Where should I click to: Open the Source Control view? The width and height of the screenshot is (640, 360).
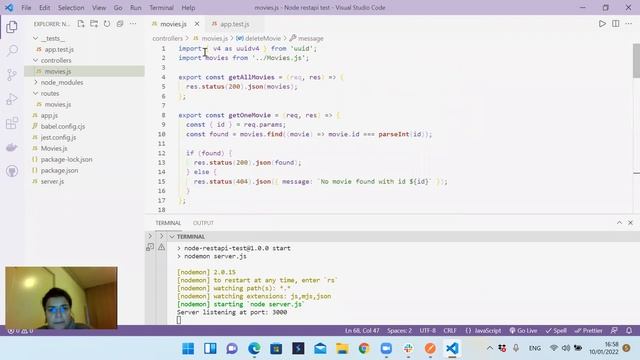[12, 75]
